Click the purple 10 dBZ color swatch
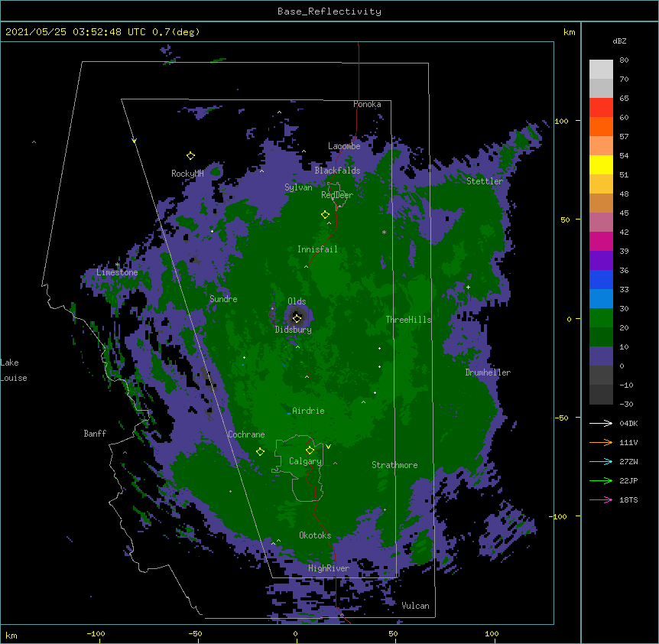Screen dimensions: 659x644 [601, 356]
